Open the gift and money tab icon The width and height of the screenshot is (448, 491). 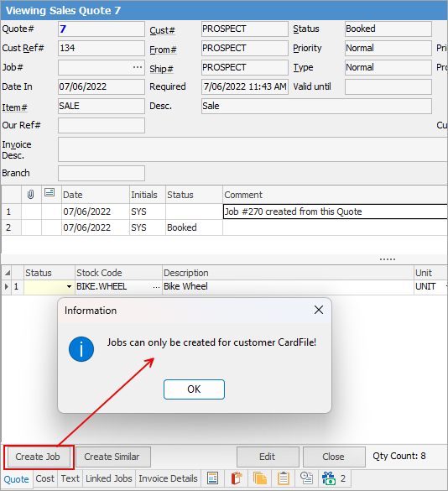pos(329,478)
